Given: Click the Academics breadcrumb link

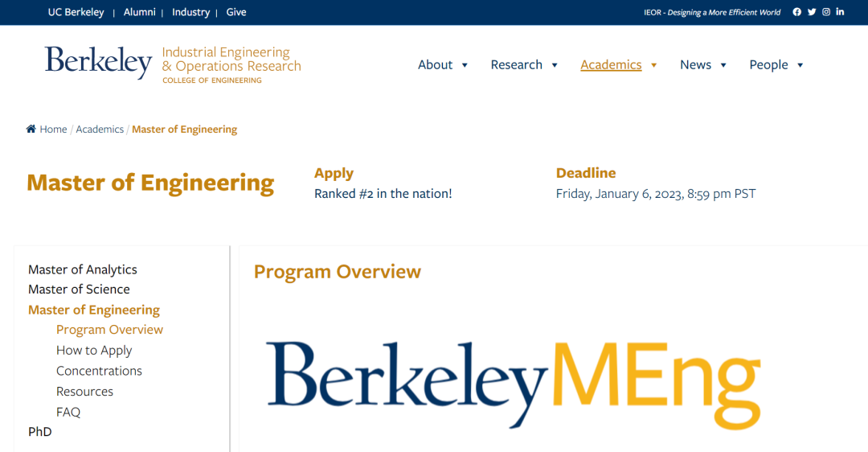Looking at the screenshot, I should point(100,129).
